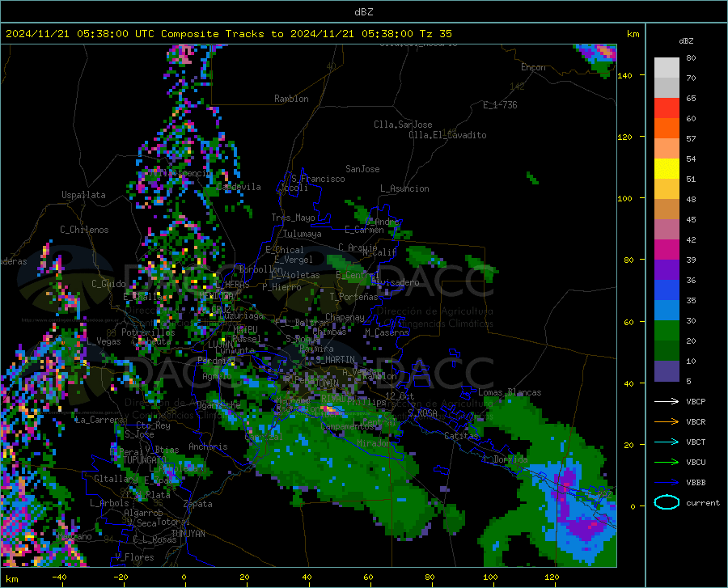728x588 pixels.
Task: Click the dBZ title at the top
Action: [x=363, y=12]
